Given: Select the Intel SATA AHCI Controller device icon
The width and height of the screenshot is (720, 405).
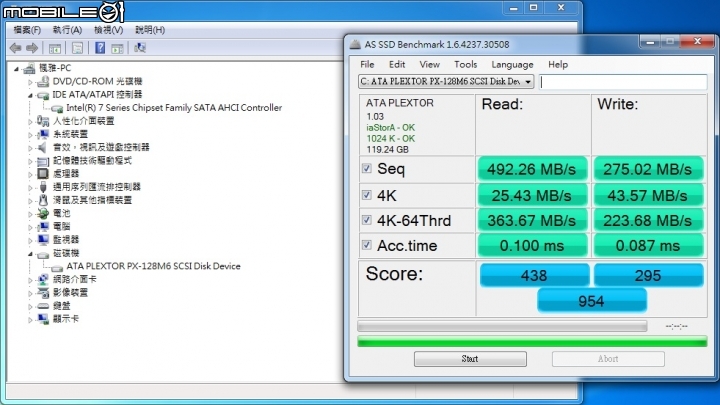Looking at the screenshot, I should (57, 108).
